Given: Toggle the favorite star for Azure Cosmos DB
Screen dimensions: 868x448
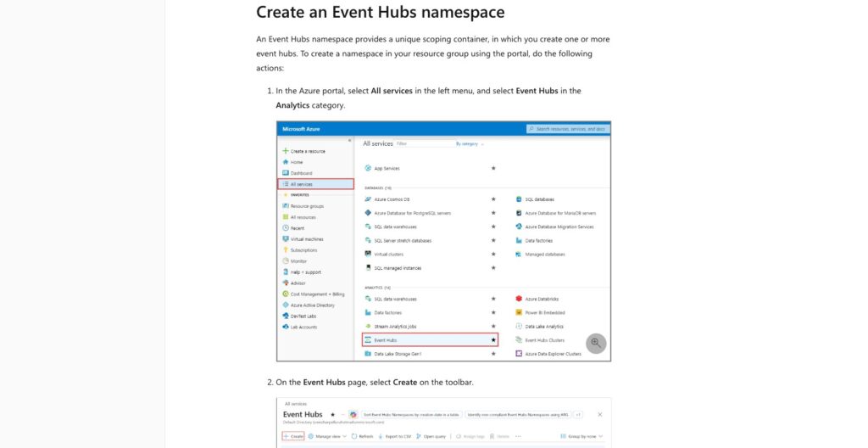Looking at the screenshot, I should pos(493,199).
